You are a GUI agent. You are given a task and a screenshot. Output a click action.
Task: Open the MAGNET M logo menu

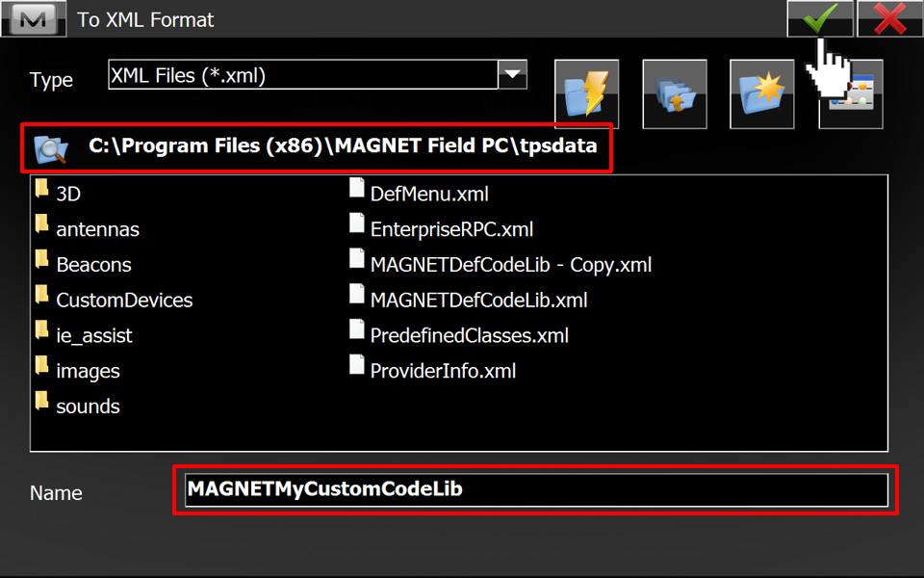[33, 18]
